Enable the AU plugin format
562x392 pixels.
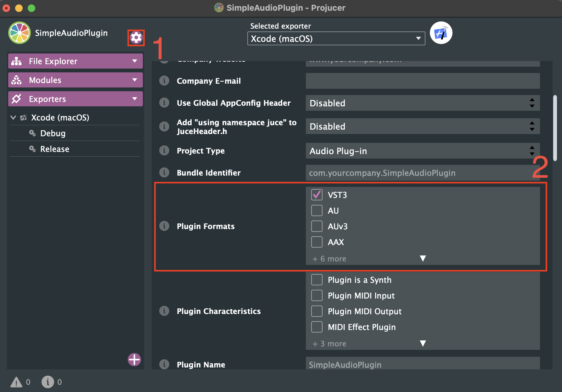(317, 210)
